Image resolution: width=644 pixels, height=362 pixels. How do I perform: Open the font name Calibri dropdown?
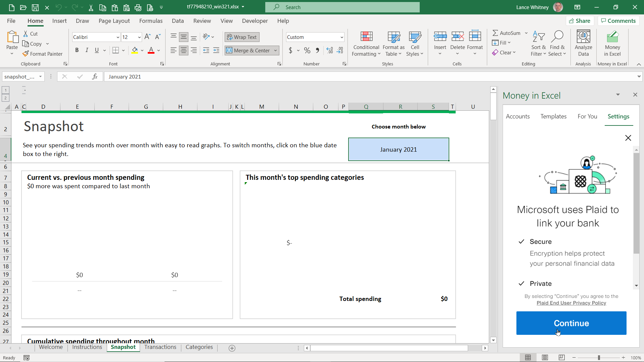118,37
